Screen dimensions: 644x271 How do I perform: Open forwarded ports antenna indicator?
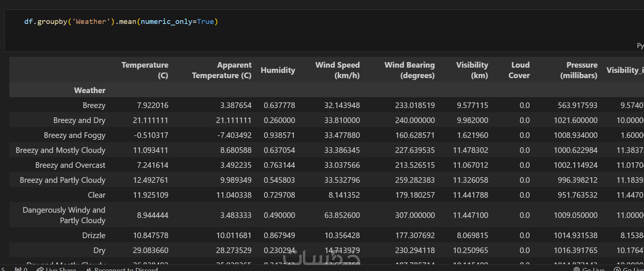21,269
